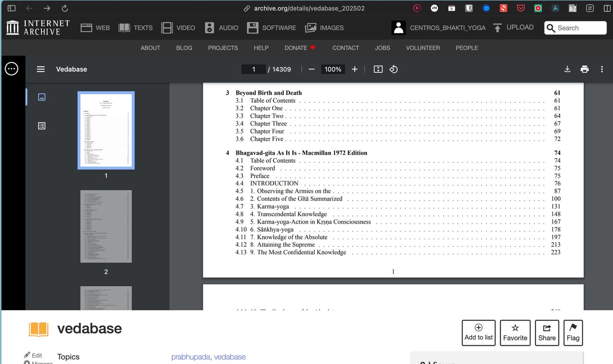Show the document outline view
The height and width of the screenshot is (364, 613).
42,126
